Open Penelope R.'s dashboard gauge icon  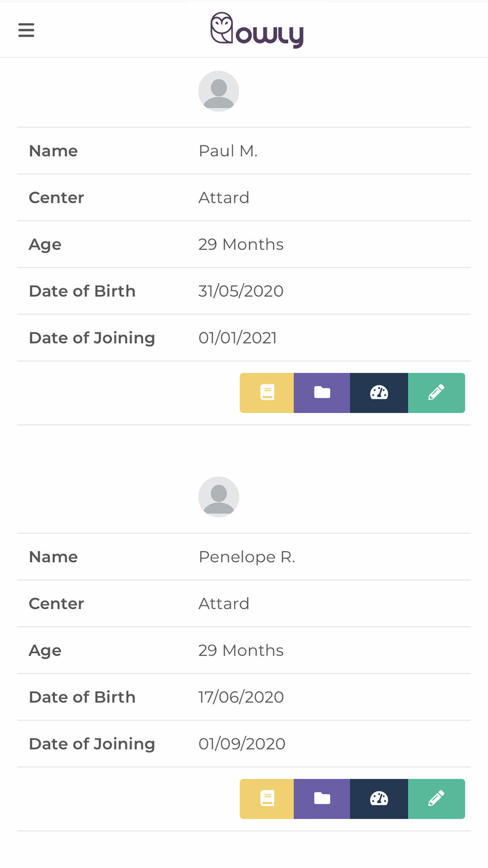tap(379, 799)
